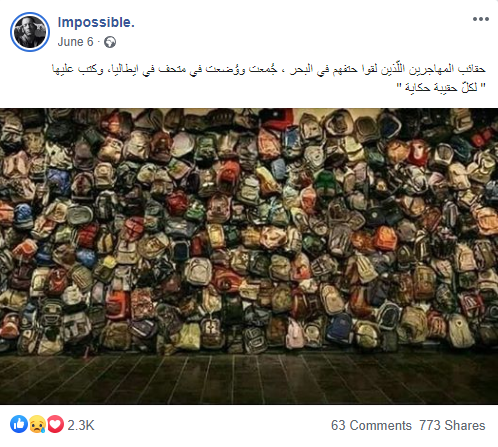498x447 pixels.
Task: Open the June 6 post timestamp
Action: pyautogui.click(x=75, y=42)
